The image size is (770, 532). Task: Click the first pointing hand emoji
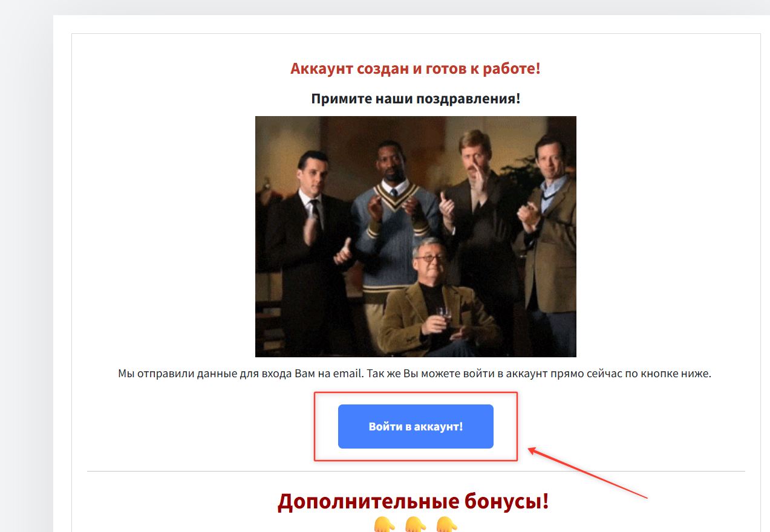[384, 525]
